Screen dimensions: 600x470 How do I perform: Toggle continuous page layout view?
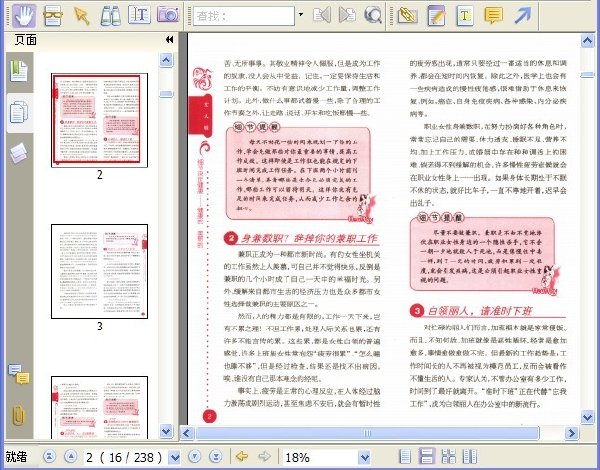[x=426, y=457]
